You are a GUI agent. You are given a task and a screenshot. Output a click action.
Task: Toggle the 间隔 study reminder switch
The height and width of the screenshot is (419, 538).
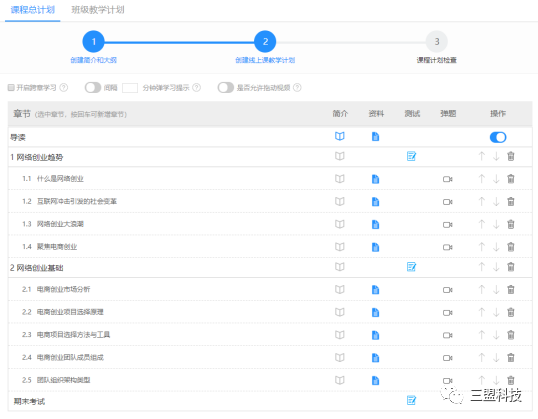pyautogui.click(x=93, y=88)
